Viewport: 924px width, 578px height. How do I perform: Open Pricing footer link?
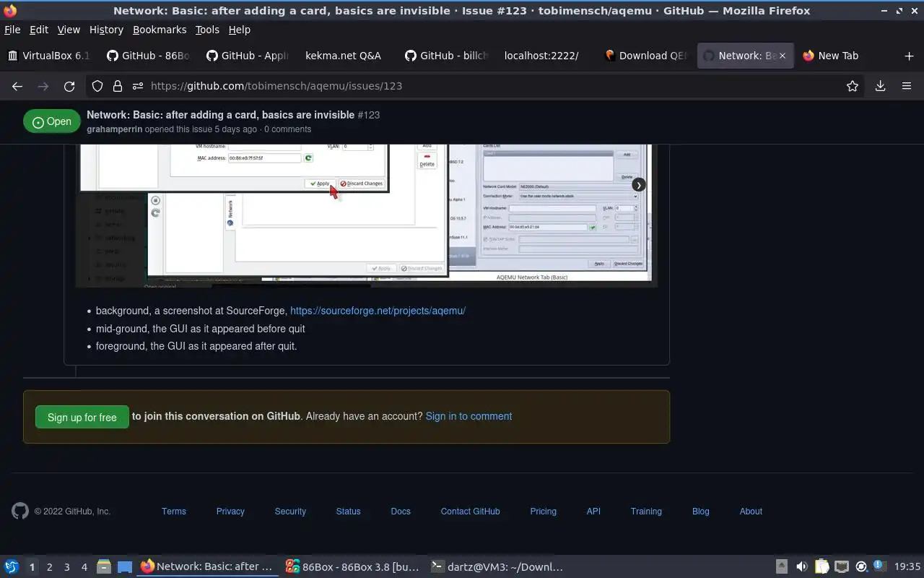pos(543,511)
